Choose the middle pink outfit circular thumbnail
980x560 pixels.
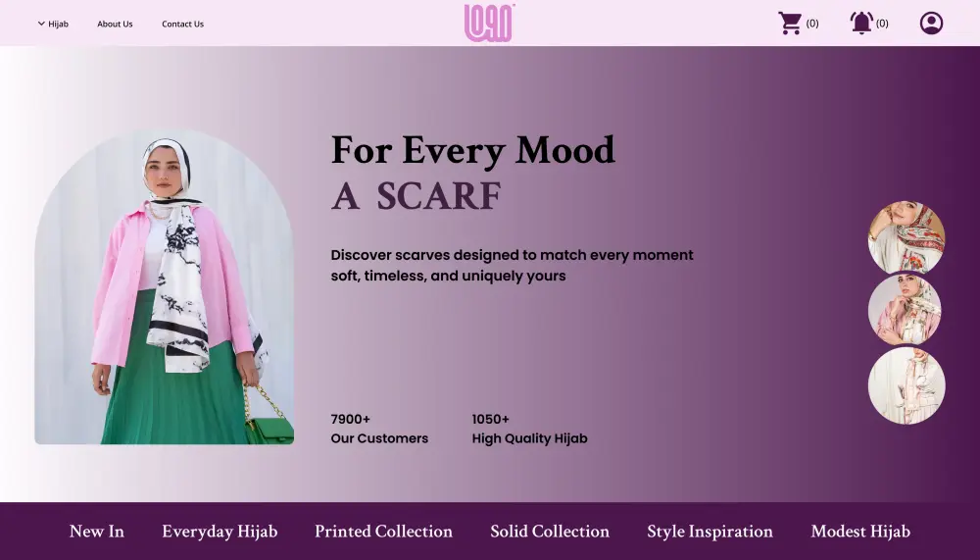(x=905, y=310)
